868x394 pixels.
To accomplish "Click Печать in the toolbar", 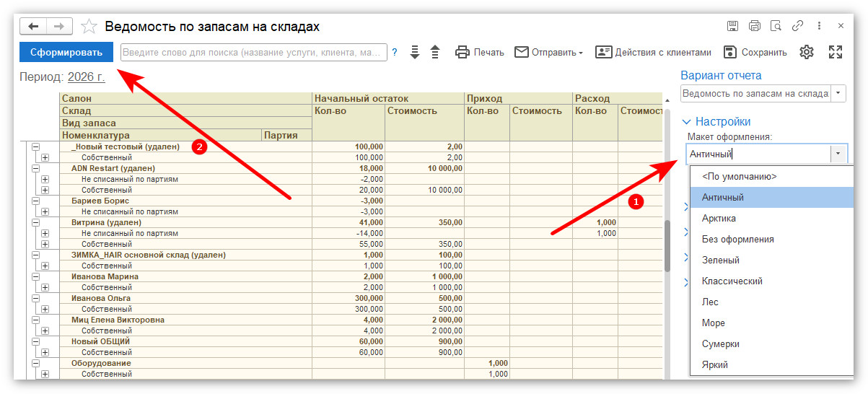I will (x=480, y=52).
